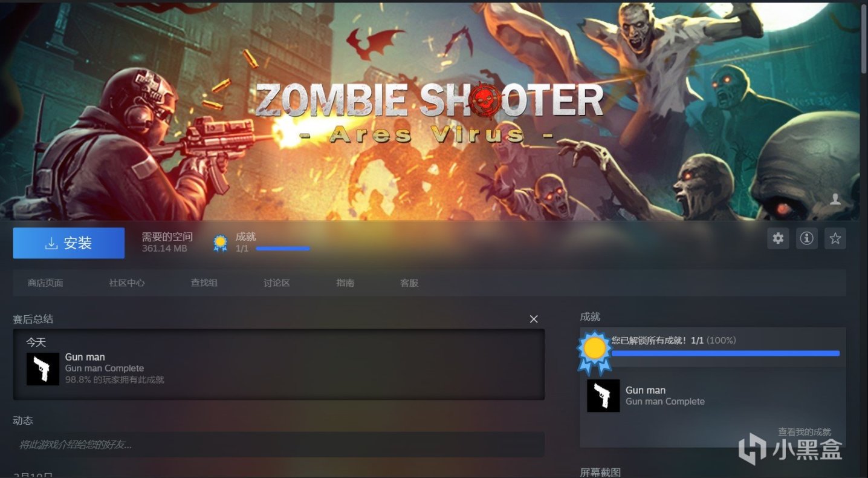Click the 成就 label next to the install button
The height and width of the screenshot is (478, 868).
[x=246, y=237]
